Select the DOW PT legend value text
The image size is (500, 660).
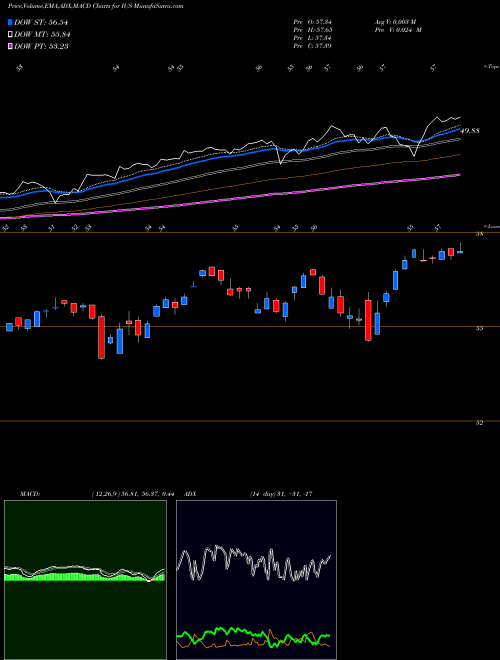pyautogui.click(x=41, y=46)
